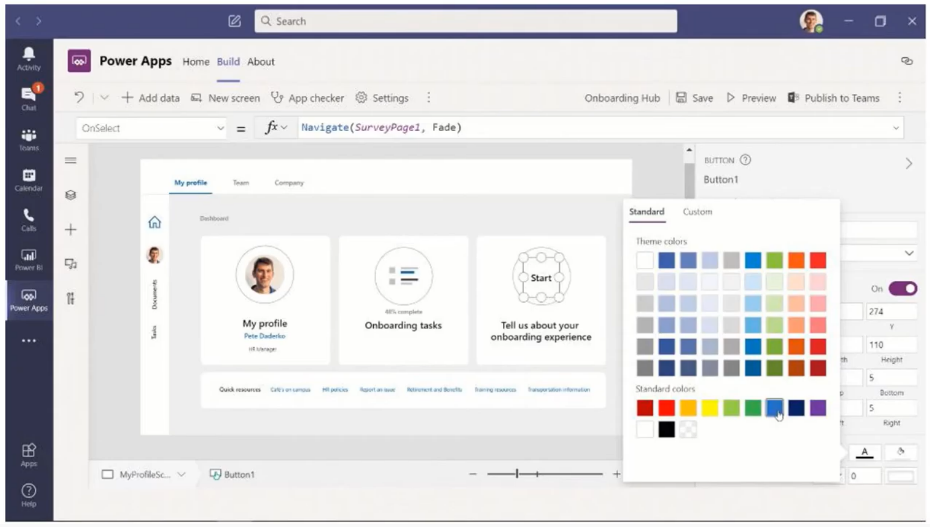930x527 pixels.
Task: Click the compose new message icon
Action: (x=234, y=21)
